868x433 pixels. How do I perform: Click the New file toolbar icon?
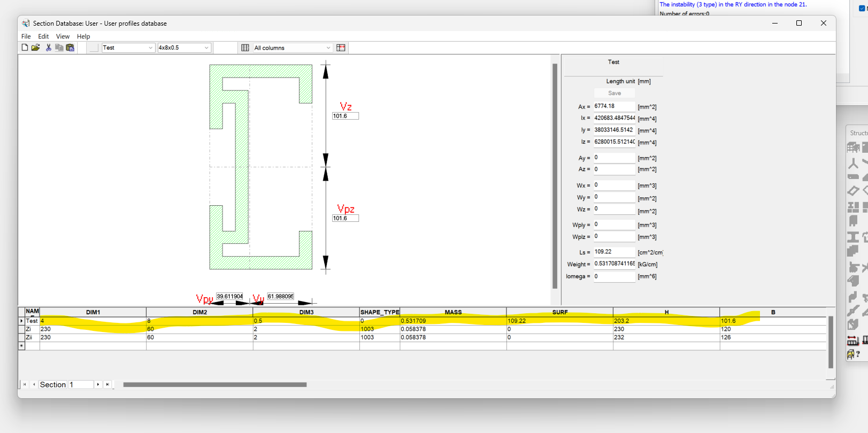25,48
